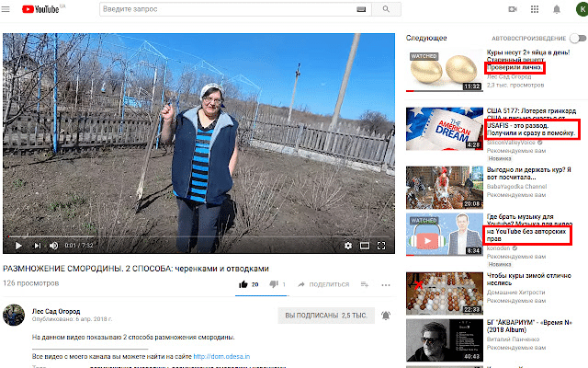Image resolution: width=588 pixels, height=368 pixels.
Task: Open title 'Выгодно ли держать кур?'
Action: tap(529, 174)
